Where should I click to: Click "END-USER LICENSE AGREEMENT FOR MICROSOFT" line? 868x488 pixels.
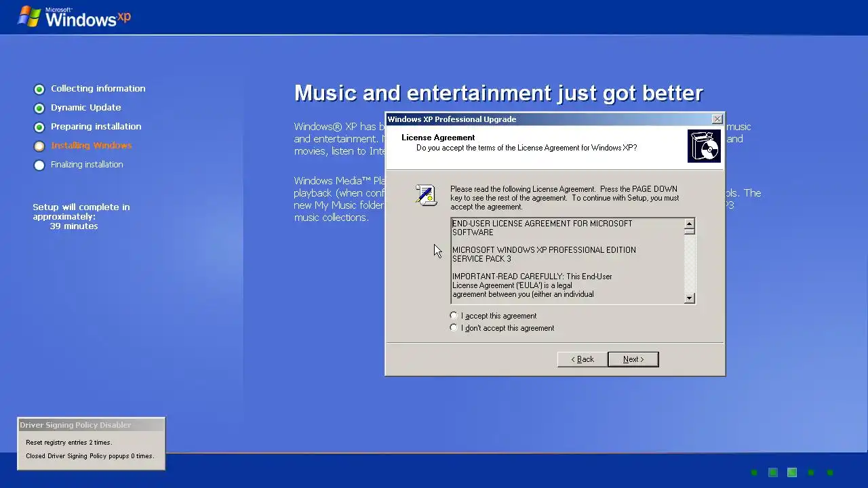[x=542, y=224]
